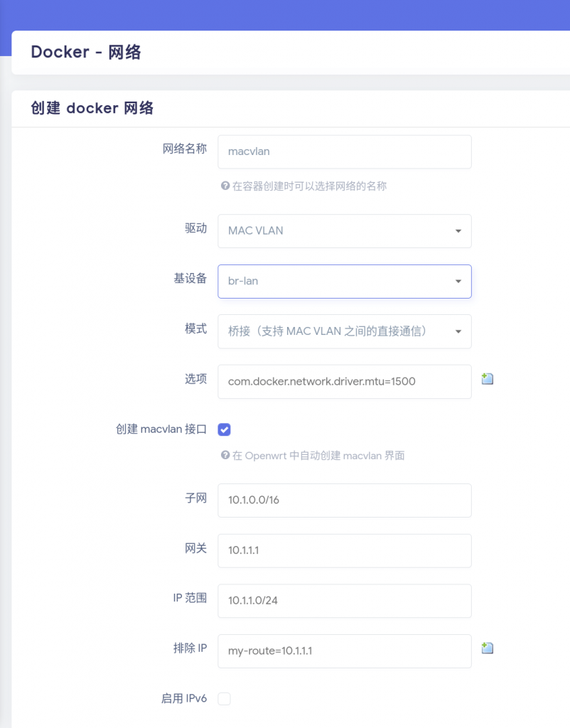Screen dimensions: 570x728
Task: Open the 模式 bridge mode dropdown
Action: (344, 331)
